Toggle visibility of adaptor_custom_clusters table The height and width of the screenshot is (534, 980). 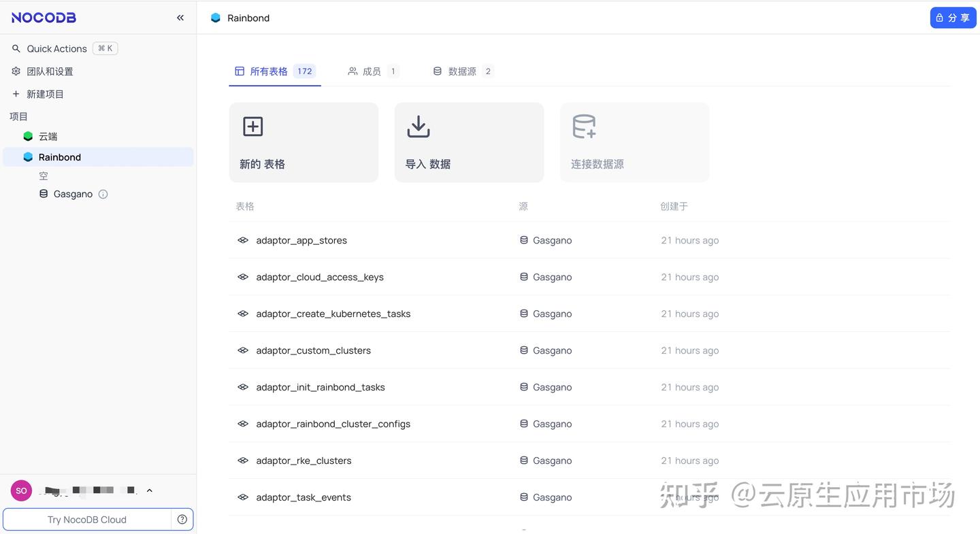click(x=243, y=350)
